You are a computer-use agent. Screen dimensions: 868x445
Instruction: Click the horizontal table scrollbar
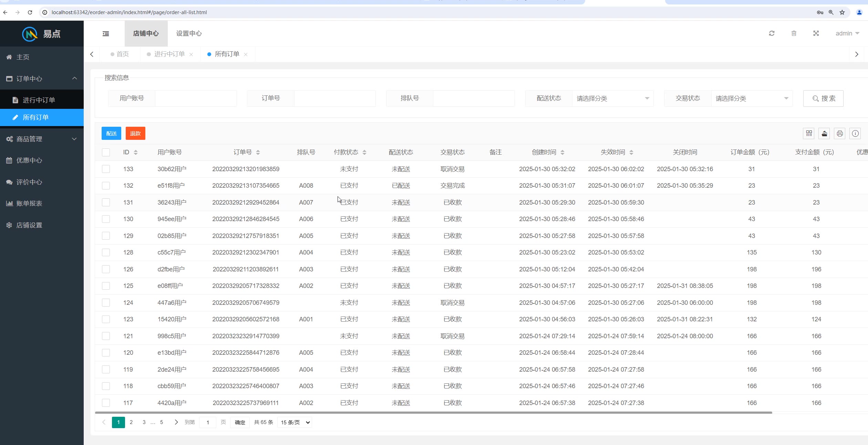[x=433, y=412]
